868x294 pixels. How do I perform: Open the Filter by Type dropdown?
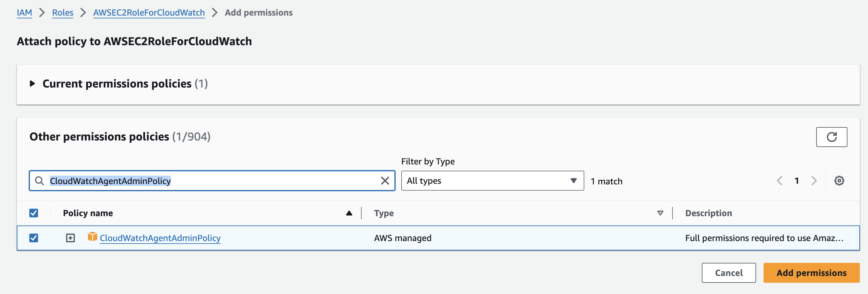[492, 181]
